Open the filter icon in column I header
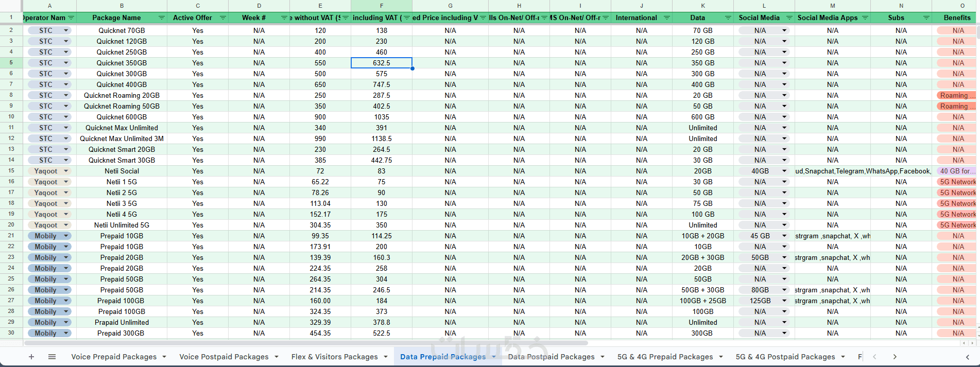This screenshot has width=980, height=367. (x=606, y=18)
